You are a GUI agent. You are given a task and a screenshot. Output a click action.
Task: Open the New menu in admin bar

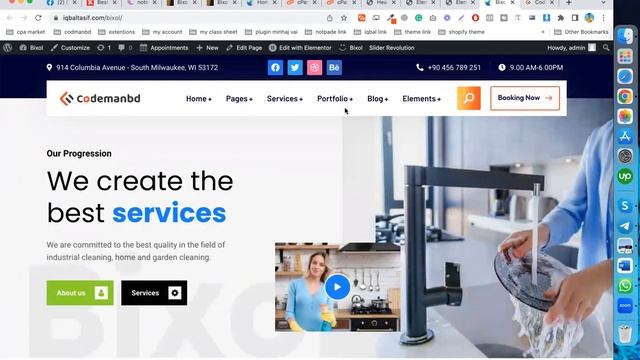(207, 48)
